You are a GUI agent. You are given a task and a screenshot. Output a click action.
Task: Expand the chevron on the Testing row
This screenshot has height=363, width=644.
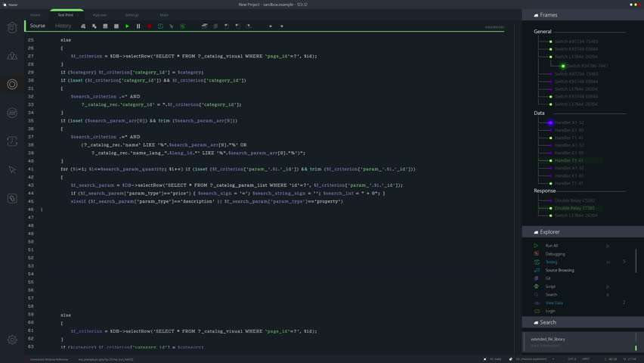624,262
